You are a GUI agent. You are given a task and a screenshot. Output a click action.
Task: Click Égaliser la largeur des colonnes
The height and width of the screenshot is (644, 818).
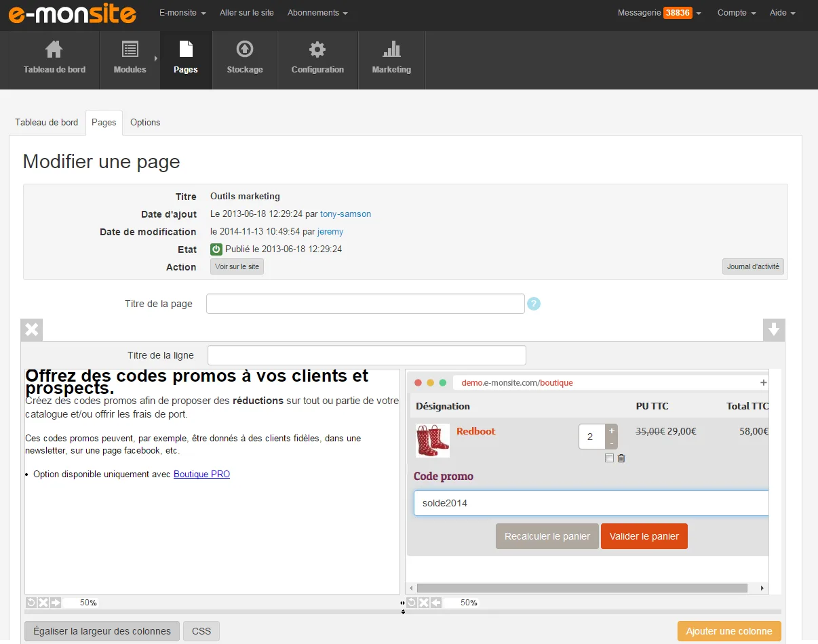pyautogui.click(x=102, y=631)
